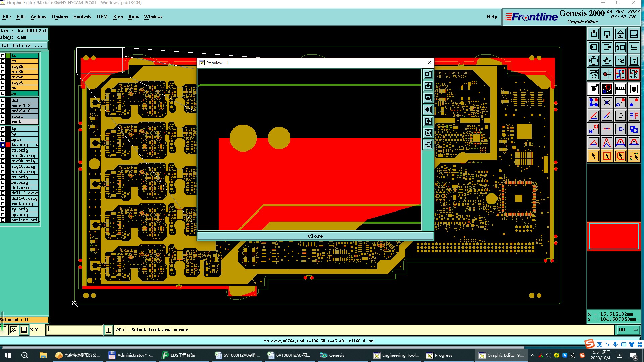This screenshot has height=362, width=644.
Task: Select the bs.orig layer name
Action: tap(25, 182)
